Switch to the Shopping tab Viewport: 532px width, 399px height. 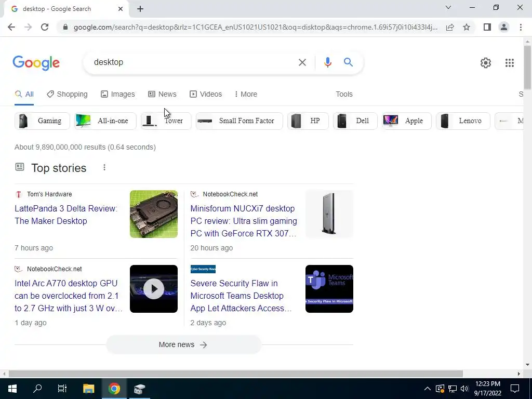click(67, 94)
